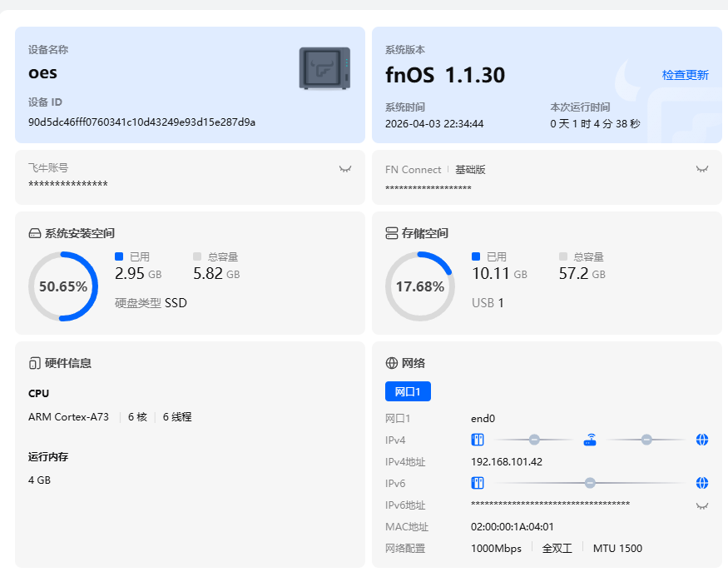The height and width of the screenshot is (582, 728).
Task: Click the "基础版" FN Connect label
Action: point(470,170)
